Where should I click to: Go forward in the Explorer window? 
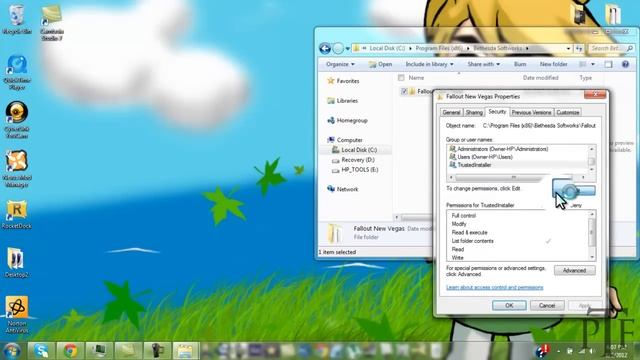pos(338,49)
